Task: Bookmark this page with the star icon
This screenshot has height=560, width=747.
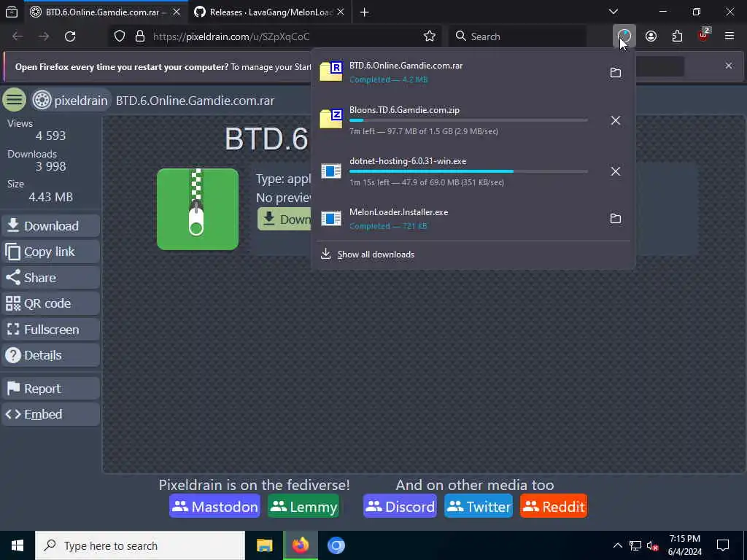Action: [x=429, y=36]
